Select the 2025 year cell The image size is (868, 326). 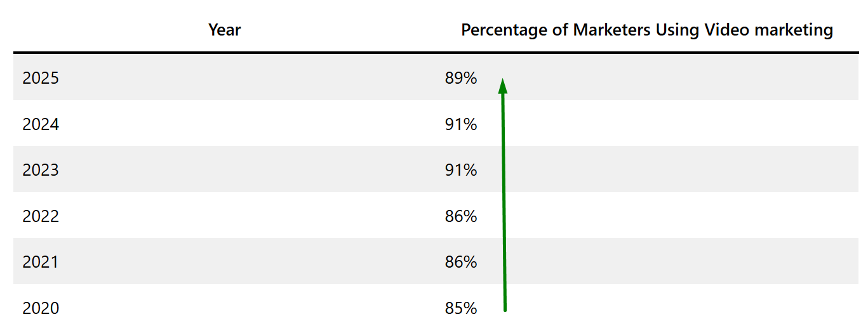[x=41, y=79]
